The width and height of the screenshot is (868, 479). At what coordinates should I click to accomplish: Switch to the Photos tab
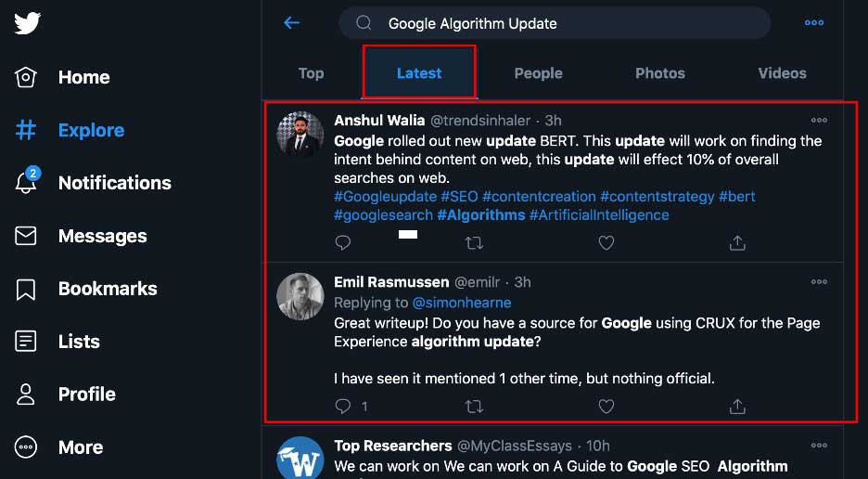pos(660,73)
